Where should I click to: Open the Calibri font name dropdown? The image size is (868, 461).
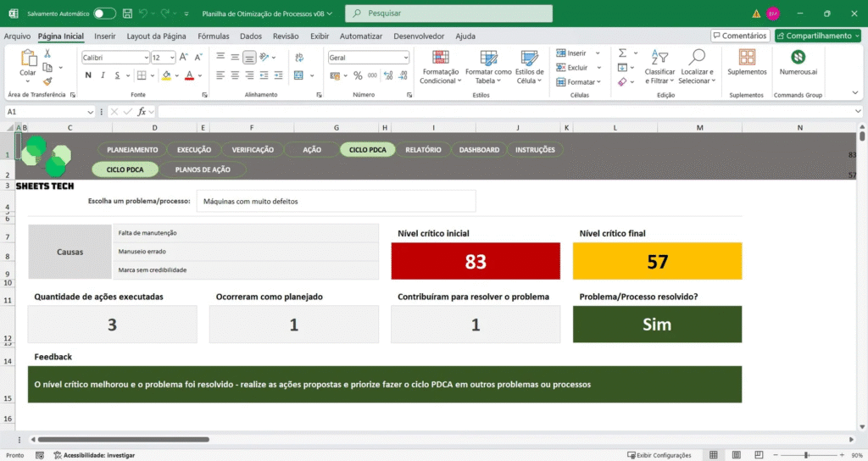pos(145,58)
